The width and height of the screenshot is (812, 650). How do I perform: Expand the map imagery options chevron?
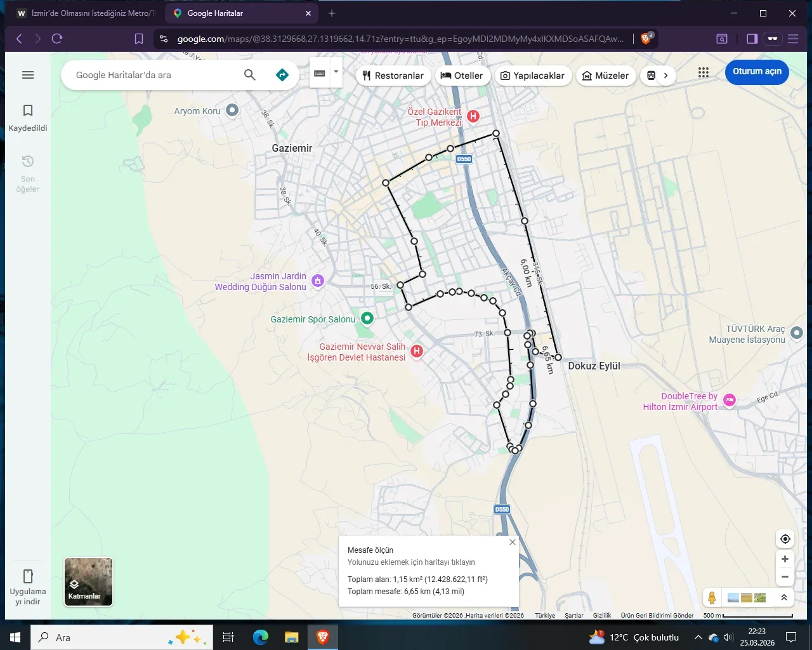(784, 597)
